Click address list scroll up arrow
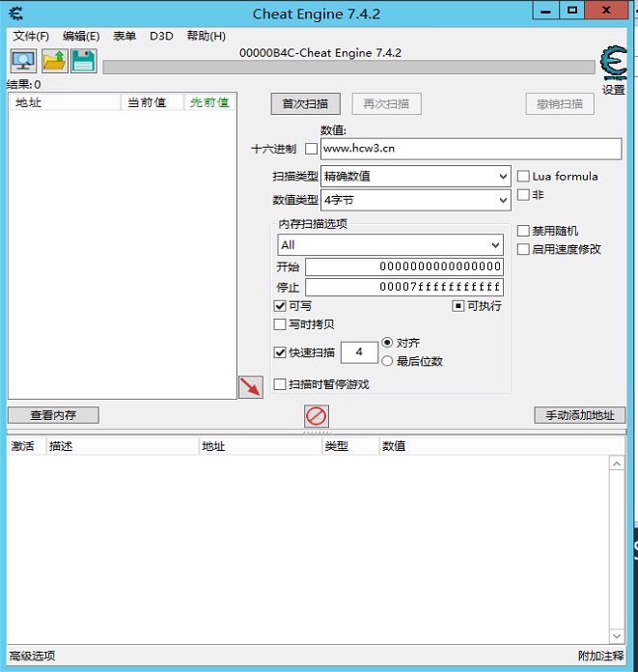The height and width of the screenshot is (672, 638). tap(617, 463)
